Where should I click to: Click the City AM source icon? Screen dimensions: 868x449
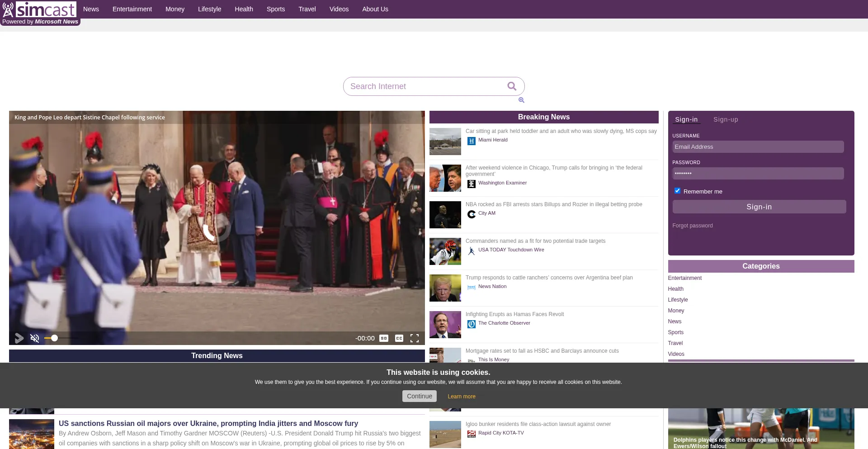click(x=471, y=214)
